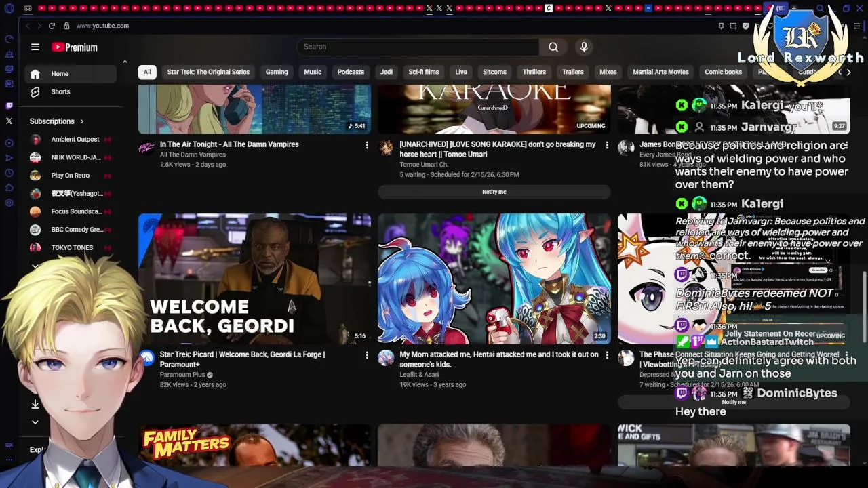
Task: Open the ad blocker shield icon
Action: point(745,26)
